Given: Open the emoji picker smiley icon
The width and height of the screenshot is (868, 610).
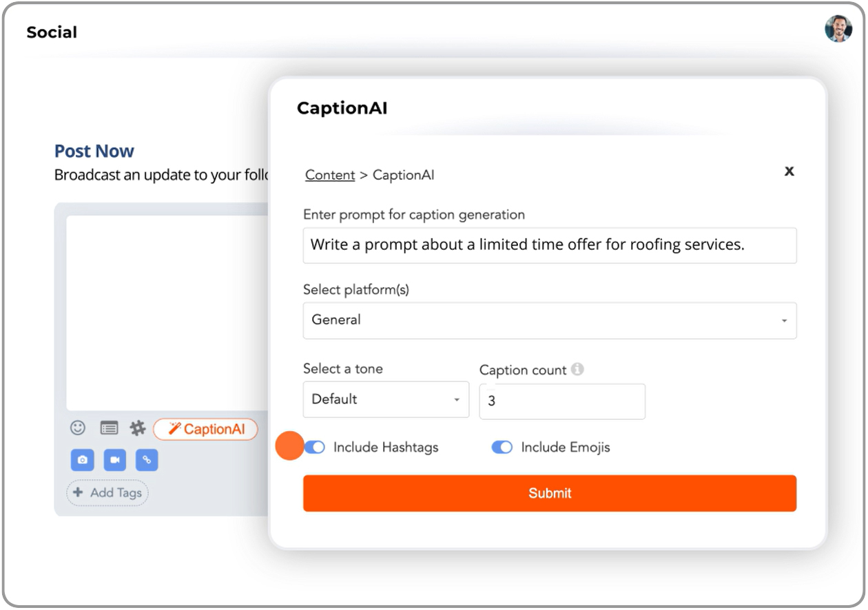Looking at the screenshot, I should 78,428.
